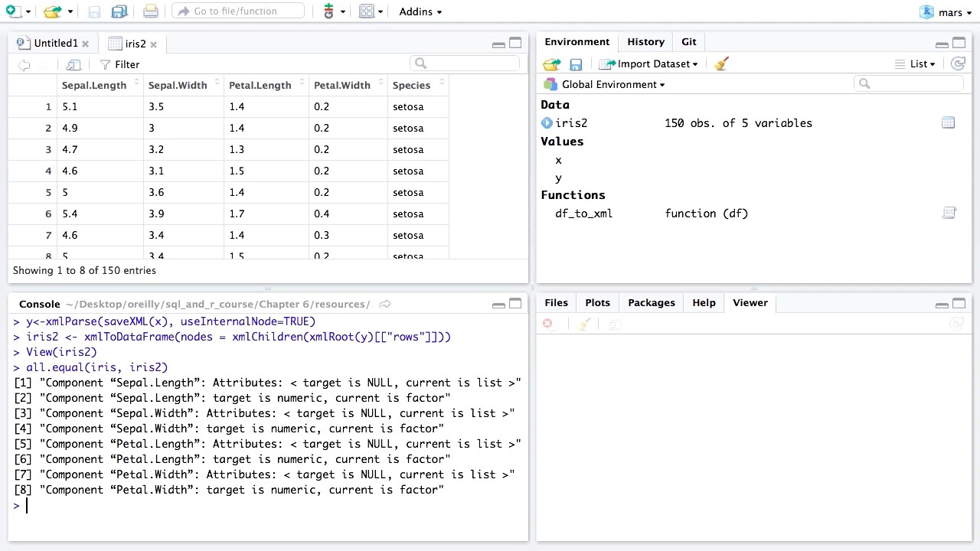980x551 pixels.
Task: Minimize the source pane
Action: tap(498, 44)
